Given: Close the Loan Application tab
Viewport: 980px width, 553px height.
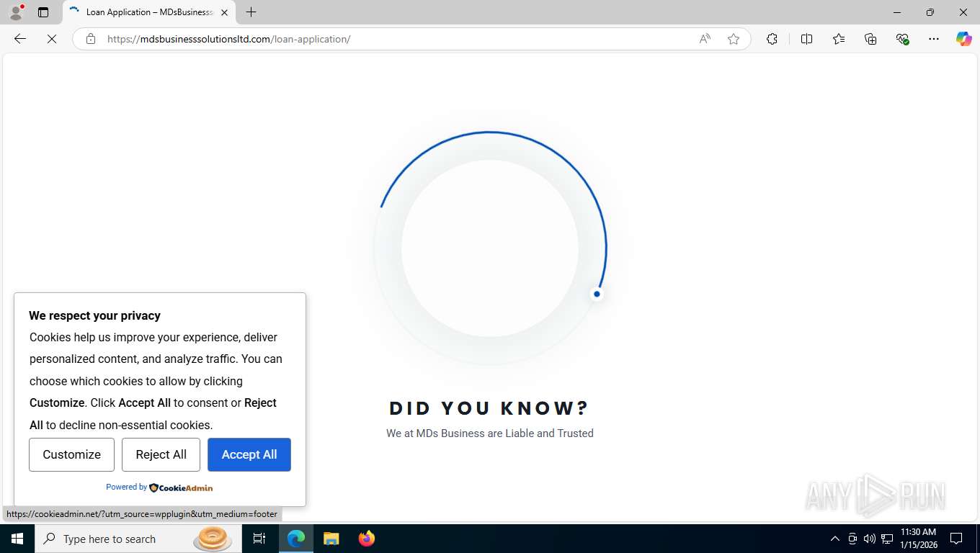Looking at the screenshot, I should (x=224, y=12).
